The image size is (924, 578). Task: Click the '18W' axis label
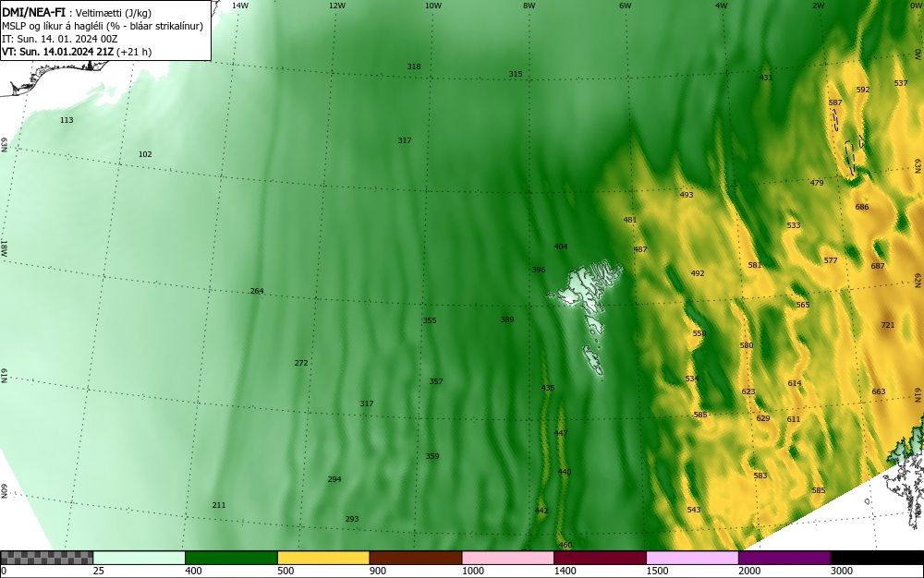coord(4,247)
